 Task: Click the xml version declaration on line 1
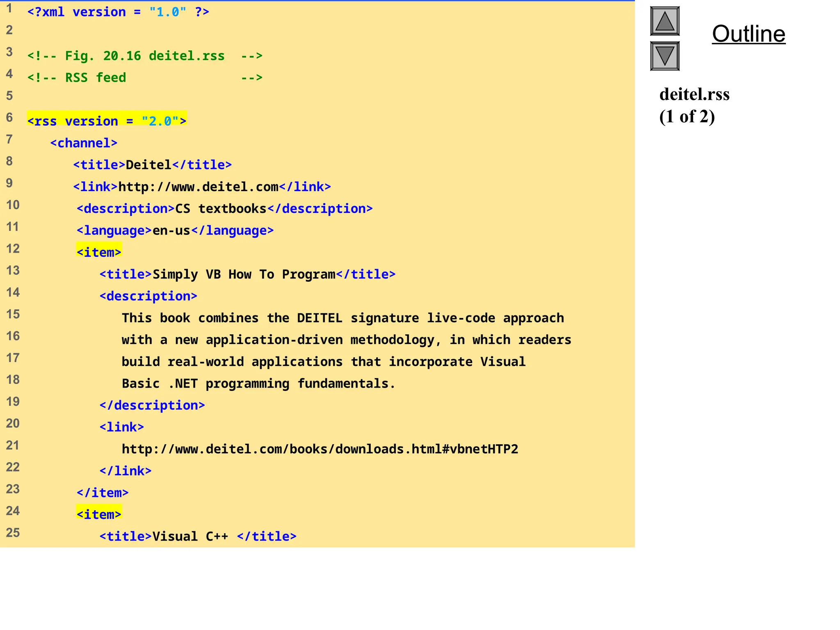(x=118, y=12)
